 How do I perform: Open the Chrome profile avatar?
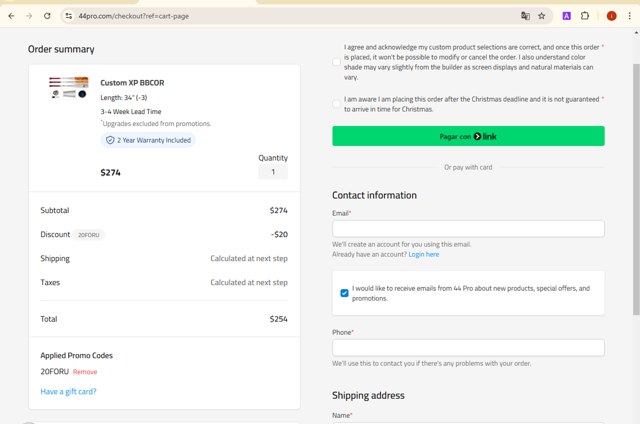click(x=611, y=16)
